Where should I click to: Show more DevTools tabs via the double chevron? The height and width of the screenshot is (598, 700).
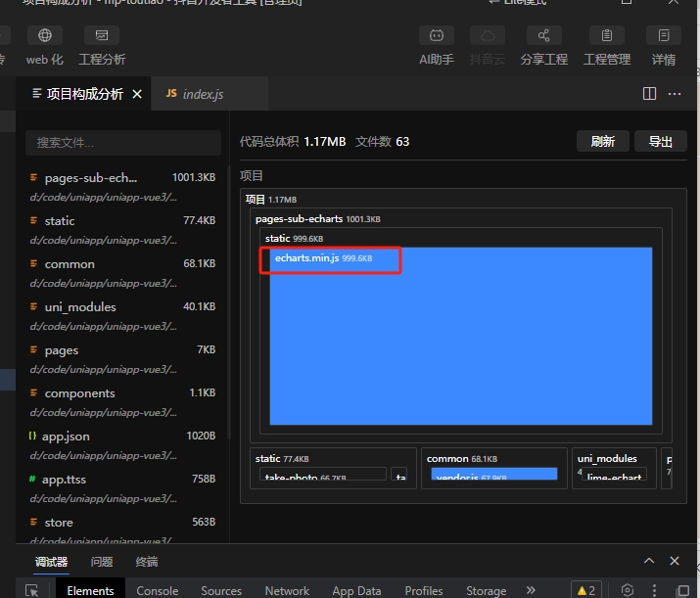click(531, 590)
